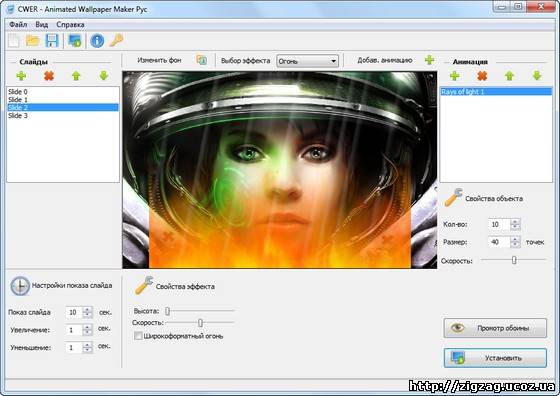The width and height of the screenshot is (560, 396).
Task: Select Rays of light 1 animation entry
Action: 496,92
